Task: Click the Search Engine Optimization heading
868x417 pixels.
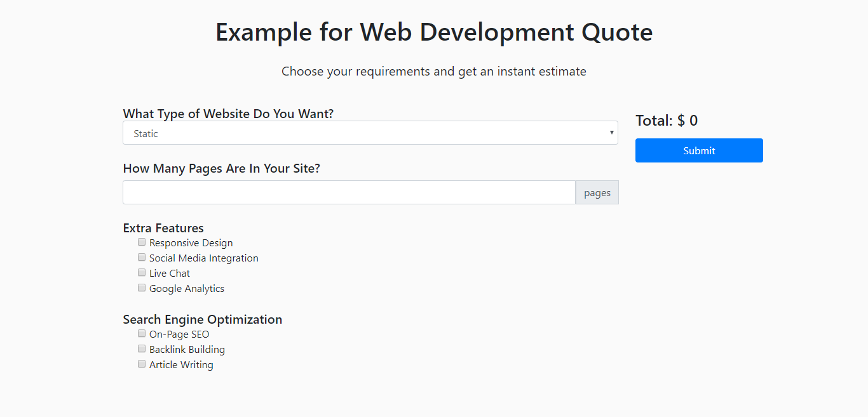Action: pyautogui.click(x=203, y=319)
